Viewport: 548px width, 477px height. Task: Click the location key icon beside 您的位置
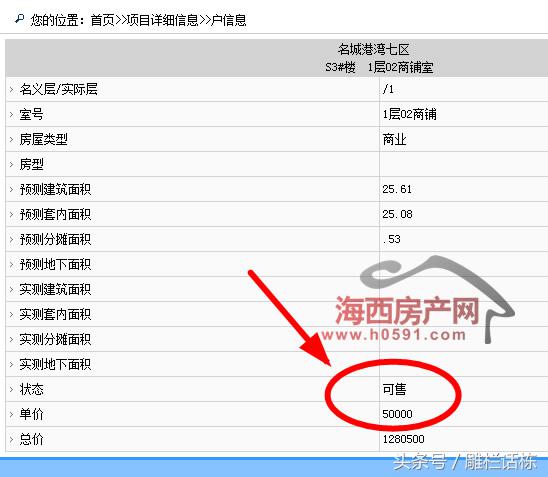20,19
